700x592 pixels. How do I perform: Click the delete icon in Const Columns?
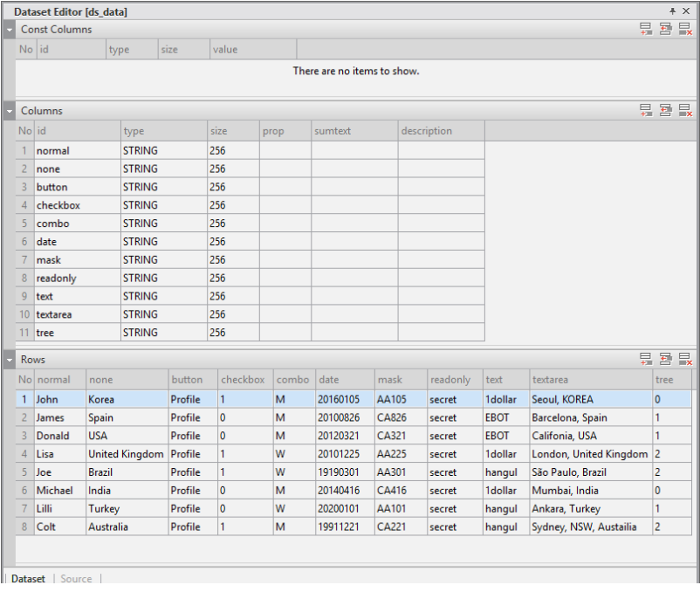(x=685, y=29)
